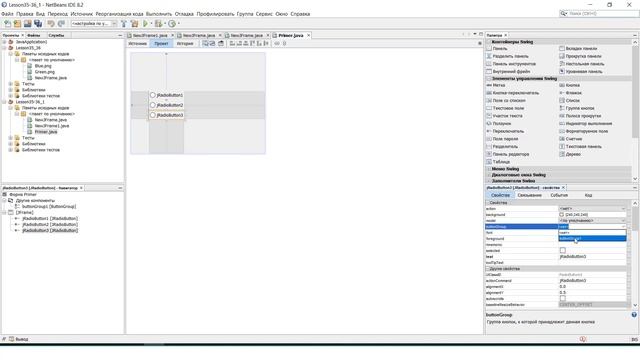Select jRadioButton2 on the design form
Viewport: 640px width, 360px height.
(x=166, y=105)
